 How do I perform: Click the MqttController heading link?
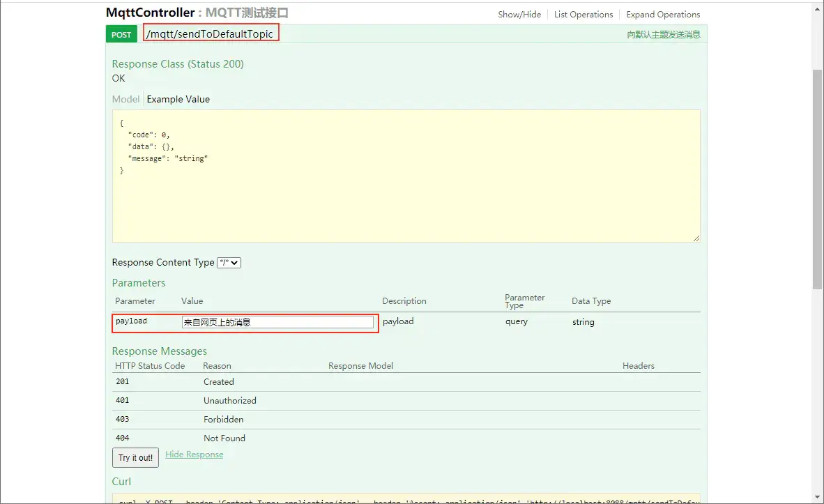click(x=151, y=13)
